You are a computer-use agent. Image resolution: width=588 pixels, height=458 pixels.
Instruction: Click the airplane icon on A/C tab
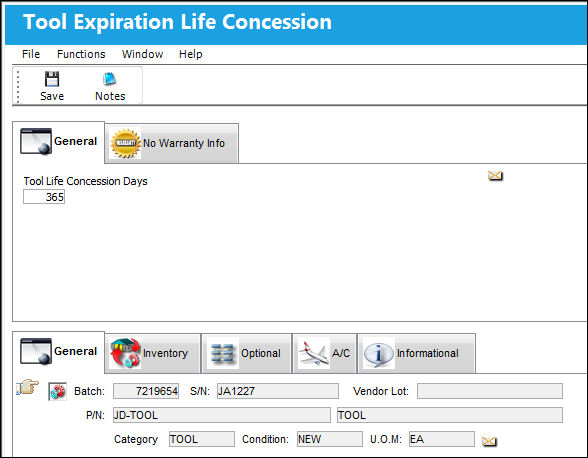tap(314, 353)
